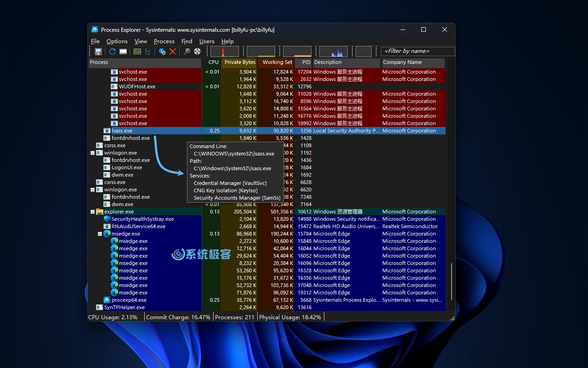Screen dimensions: 588x368
Task: Select the csrss.exe row with PID 1108
Action: tap(267, 145)
